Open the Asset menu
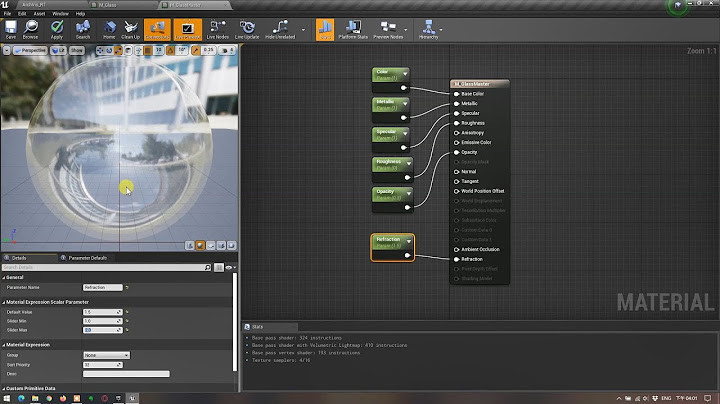Screen dimensions: 720x404 pyautogui.click(x=39, y=14)
